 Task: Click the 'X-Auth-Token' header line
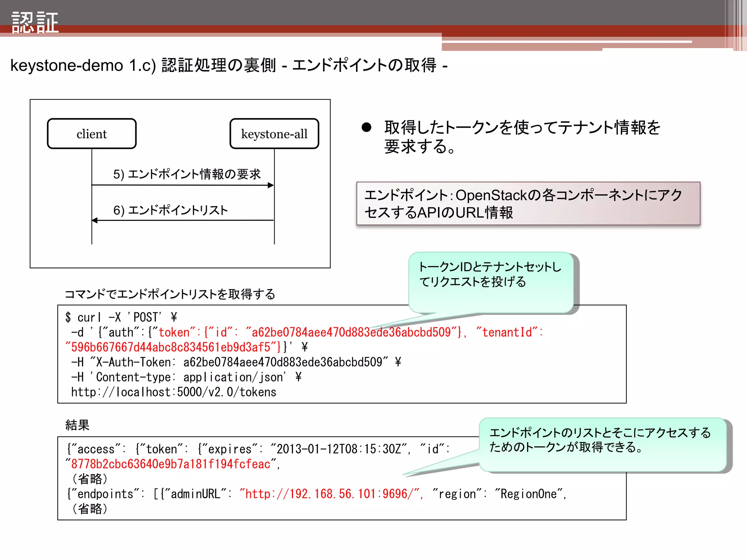coord(236,362)
